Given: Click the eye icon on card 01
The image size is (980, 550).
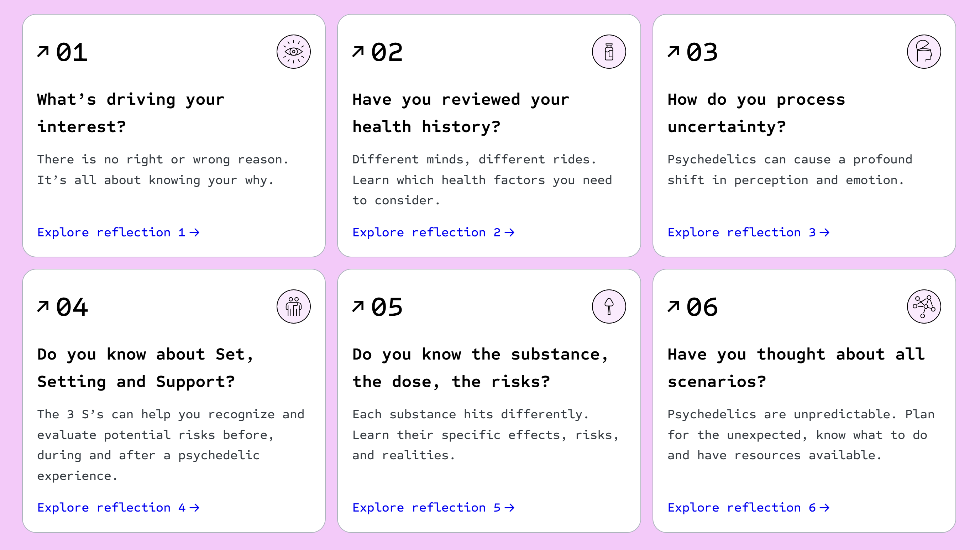Looking at the screenshot, I should click(293, 52).
